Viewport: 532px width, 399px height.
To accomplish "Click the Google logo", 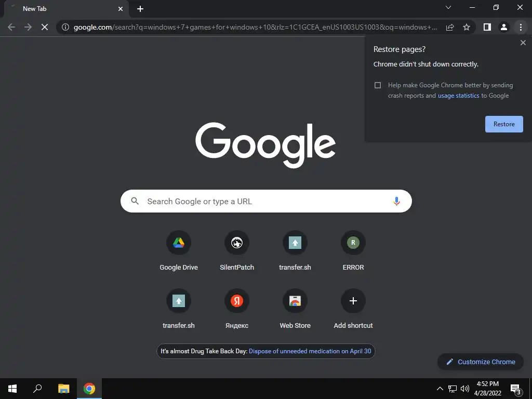I will [265, 145].
